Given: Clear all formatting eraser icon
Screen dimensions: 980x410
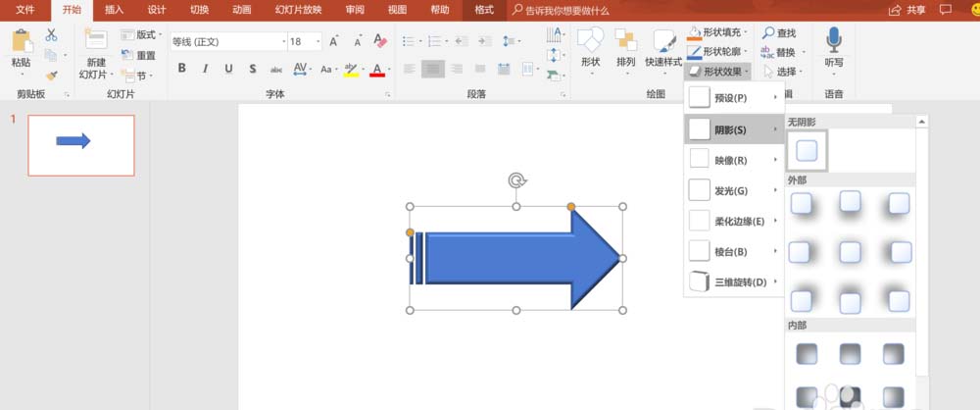Looking at the screenshot, I should coord(380,41).
